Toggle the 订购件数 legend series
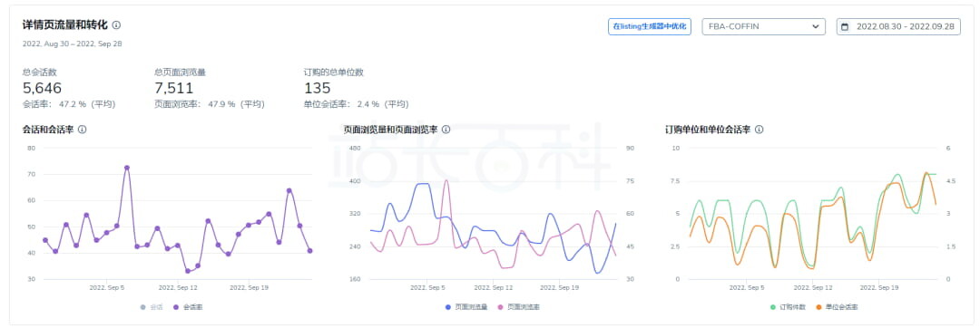The height and width of the screenshot is (328, 980). (x=789, y=307)
